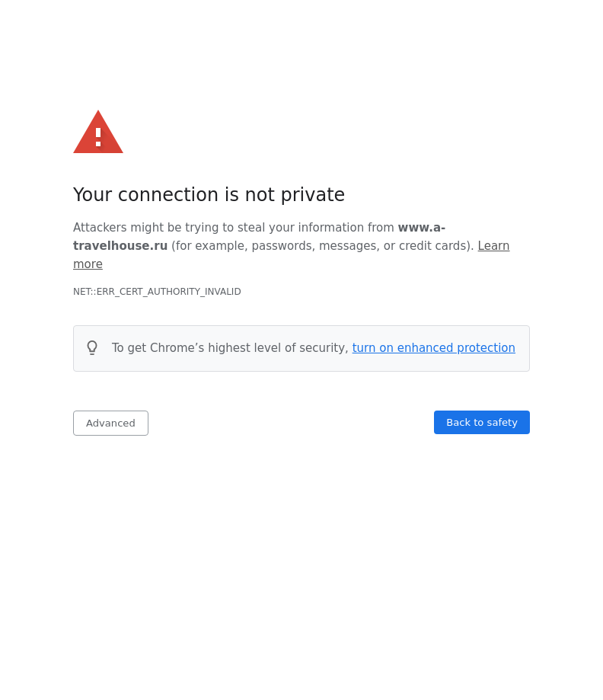Click the word "Chrome's" in the security tip
This screenshot has height=700, width=603.
177,348
